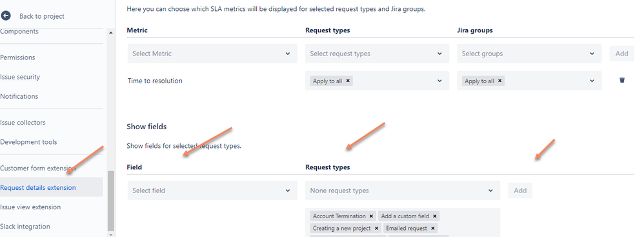Open Development tools in the sidebar

29,142
